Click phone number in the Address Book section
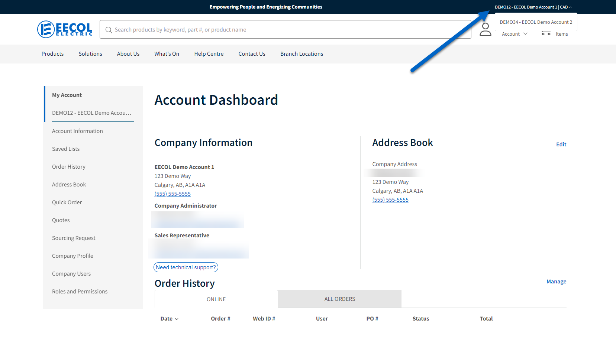This screenshot has width=616, height=364. click(390, 200)
